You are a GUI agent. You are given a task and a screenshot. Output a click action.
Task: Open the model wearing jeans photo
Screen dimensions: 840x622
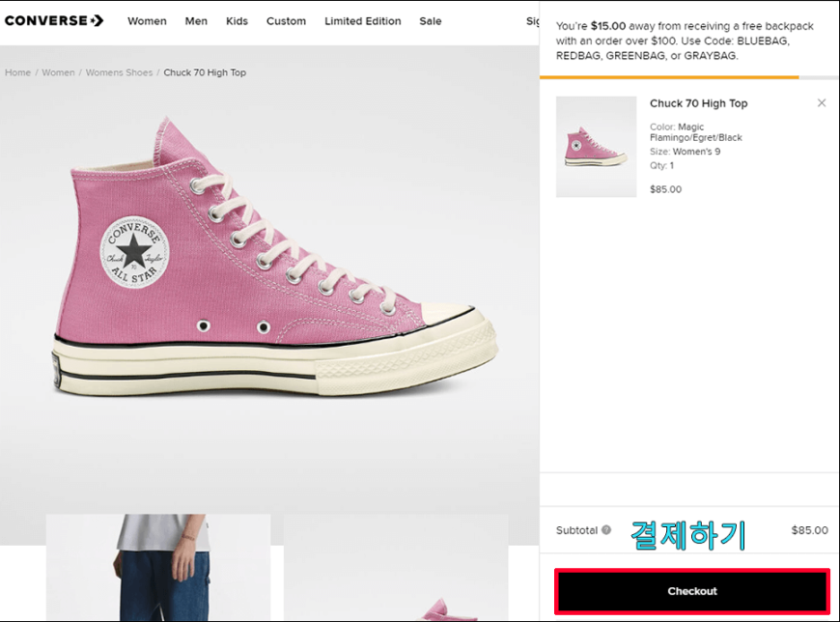[158, 568]
